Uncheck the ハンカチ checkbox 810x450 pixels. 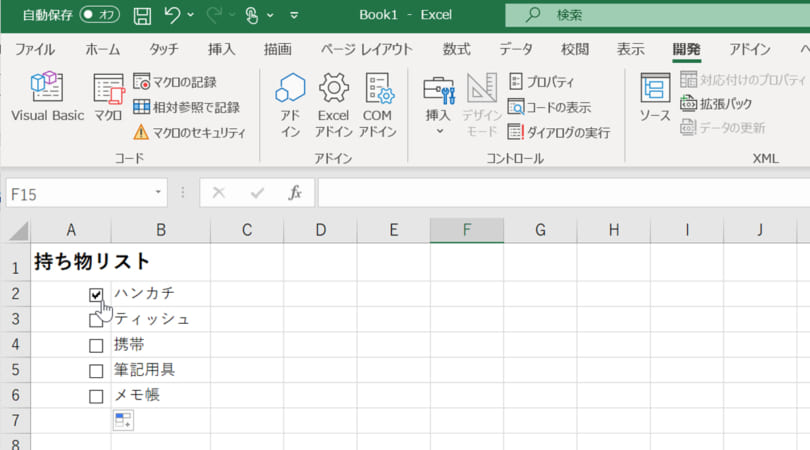coord(96,294)
